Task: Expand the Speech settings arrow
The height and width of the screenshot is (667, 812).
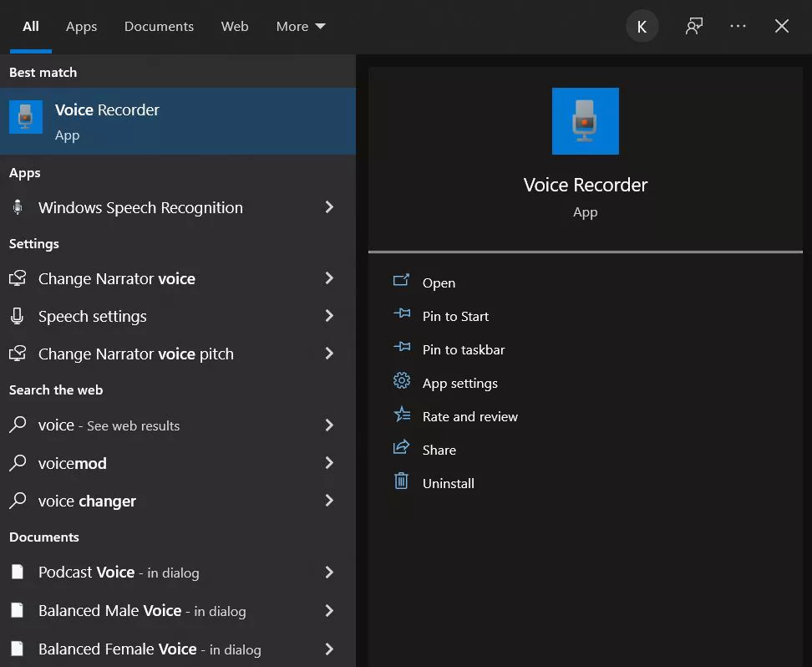Action: click(329, 316)
